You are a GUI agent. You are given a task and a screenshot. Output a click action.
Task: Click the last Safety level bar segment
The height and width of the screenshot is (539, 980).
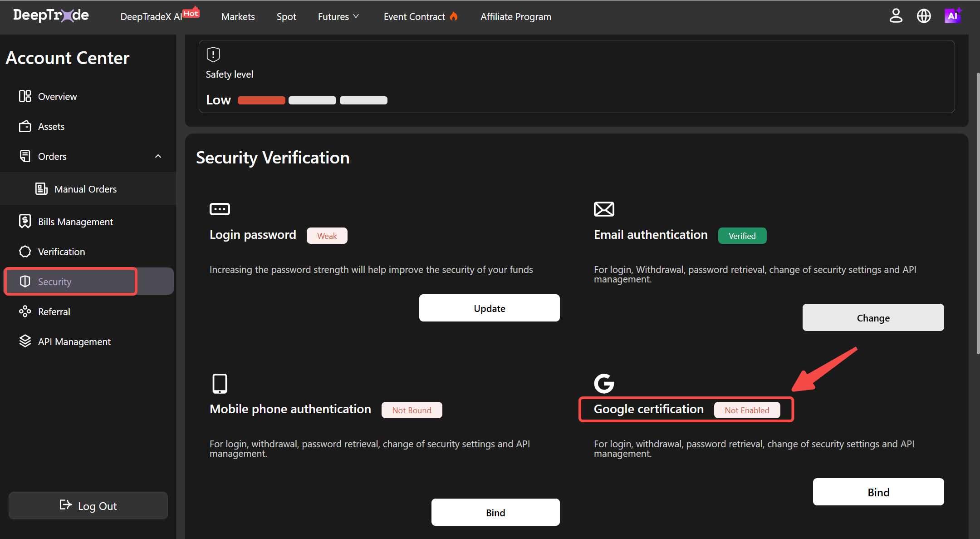(363, 100)
